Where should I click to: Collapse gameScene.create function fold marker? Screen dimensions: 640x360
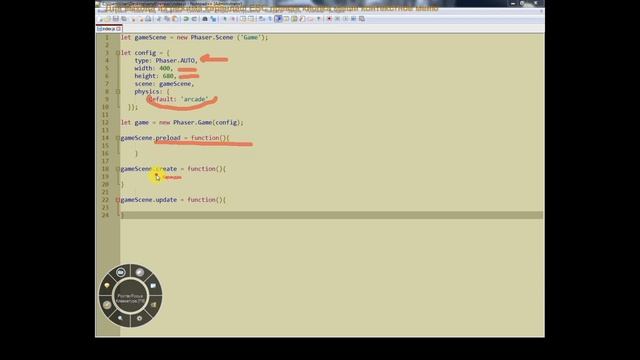118,169
